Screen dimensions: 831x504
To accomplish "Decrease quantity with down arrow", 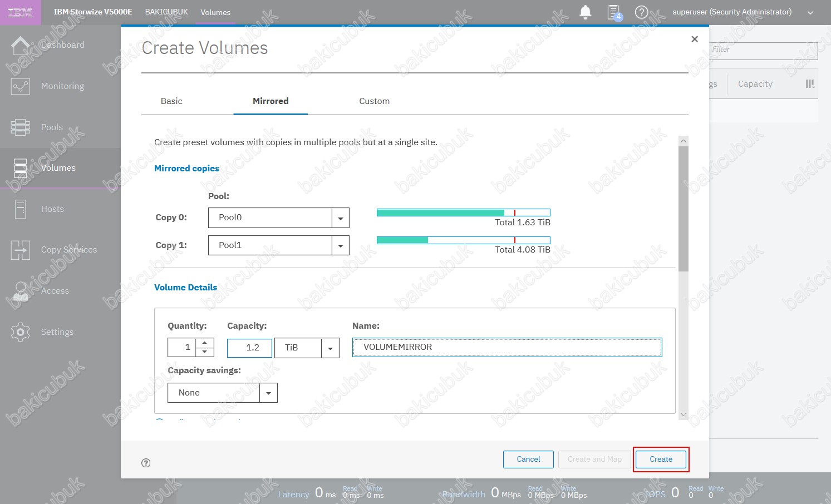I will [x=205, y=352].
